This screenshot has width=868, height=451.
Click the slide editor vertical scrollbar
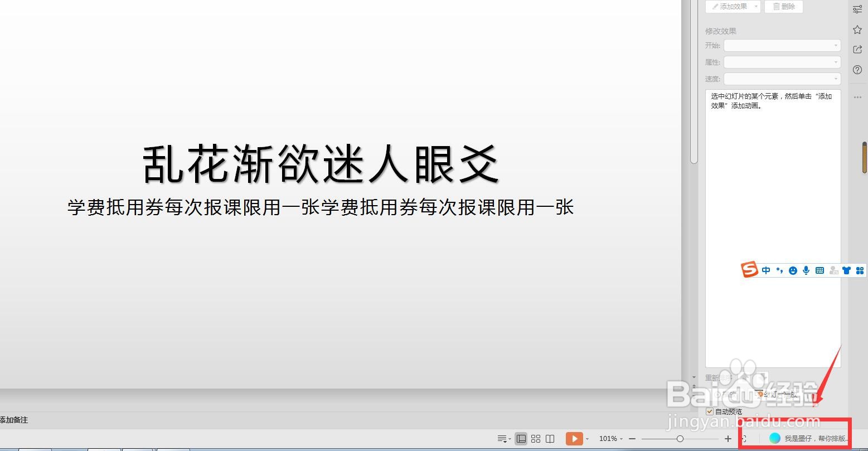pos(694,81)
